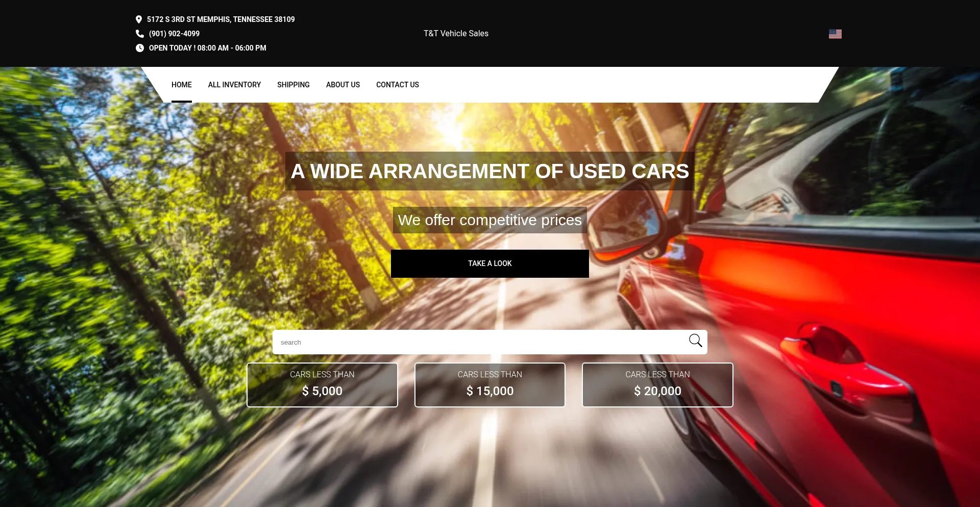Click the US flag language icon
The height and width of the screenshot is (507, 980).
(x=835, y=34)
